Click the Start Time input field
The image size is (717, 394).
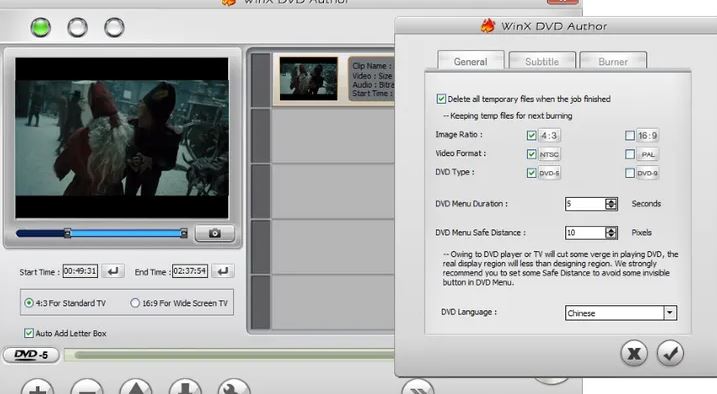(80, 271)
